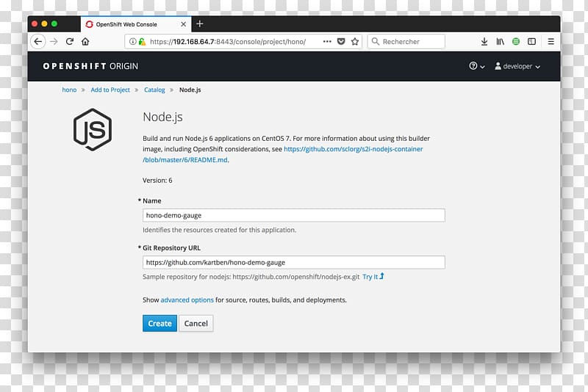Open the Firefox hamburger menu
This screenshot has height=392, width=588.
click(551, 42)
